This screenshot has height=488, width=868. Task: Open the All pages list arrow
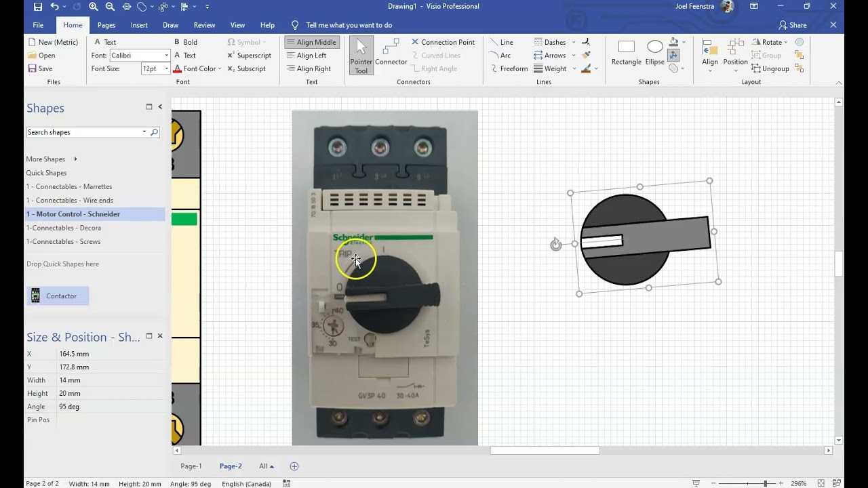[271, 466]
